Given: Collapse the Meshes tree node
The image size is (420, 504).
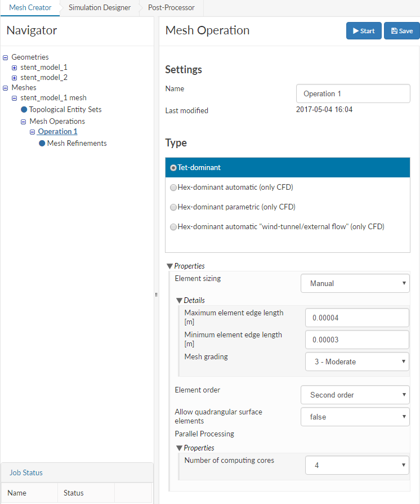Looking at the screenshot, I should coord(6,88).
